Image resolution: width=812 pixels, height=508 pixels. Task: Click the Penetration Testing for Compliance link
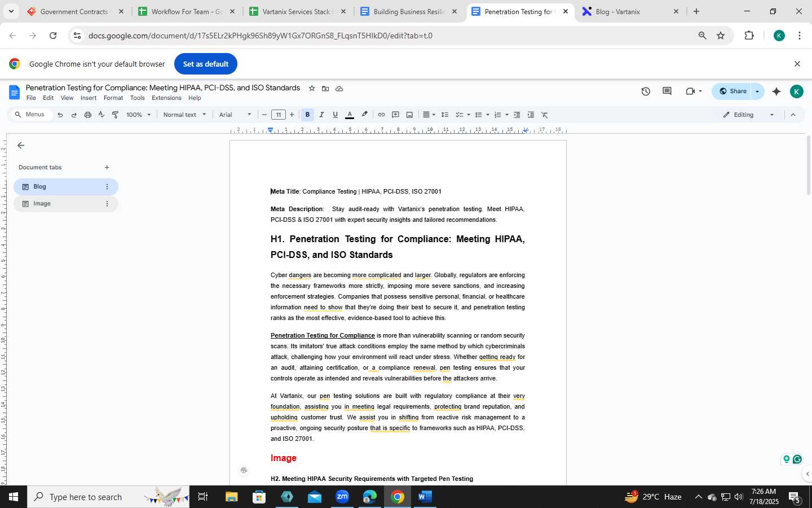point(323,335)
